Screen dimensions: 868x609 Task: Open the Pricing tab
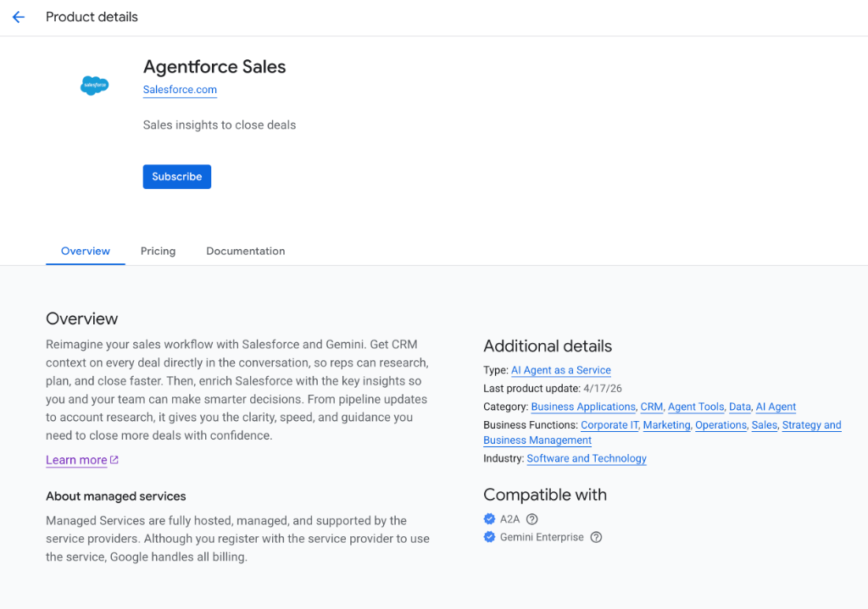click(158, 251)
